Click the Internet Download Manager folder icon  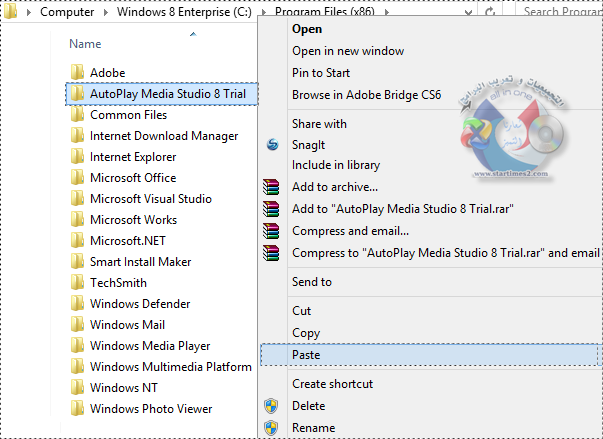77,135
